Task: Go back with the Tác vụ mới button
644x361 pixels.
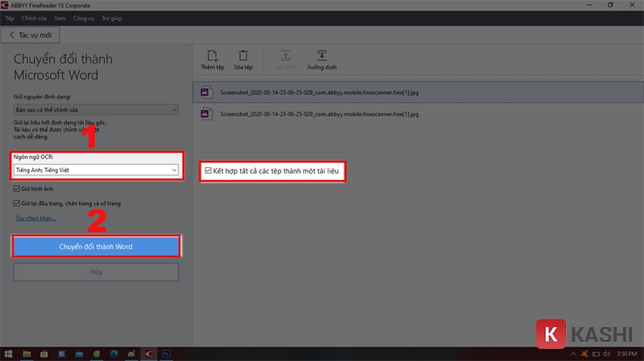Action: click(x=32, y=35)
